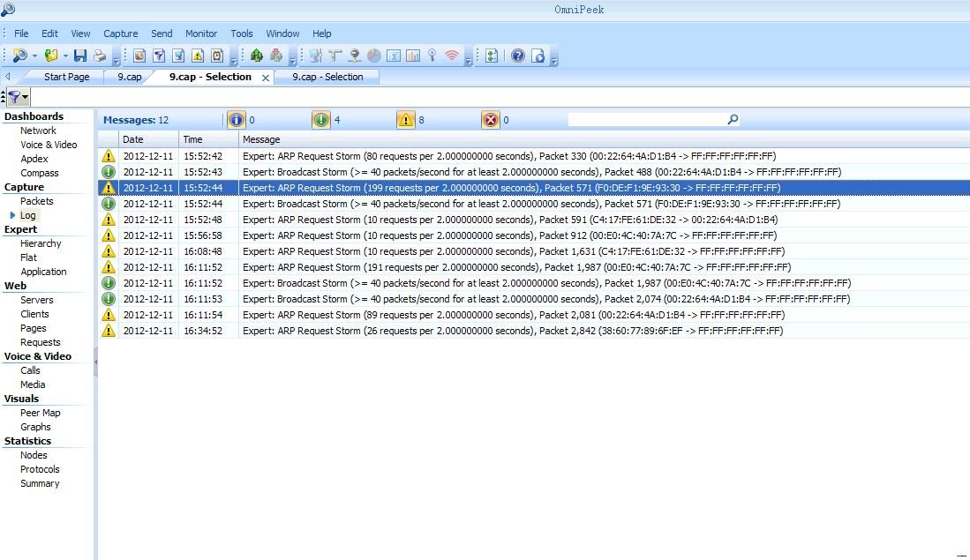This screenshot has height=560, width=970.
Task: Click the bar graph toolbar icon
Action: click(413, 56)
